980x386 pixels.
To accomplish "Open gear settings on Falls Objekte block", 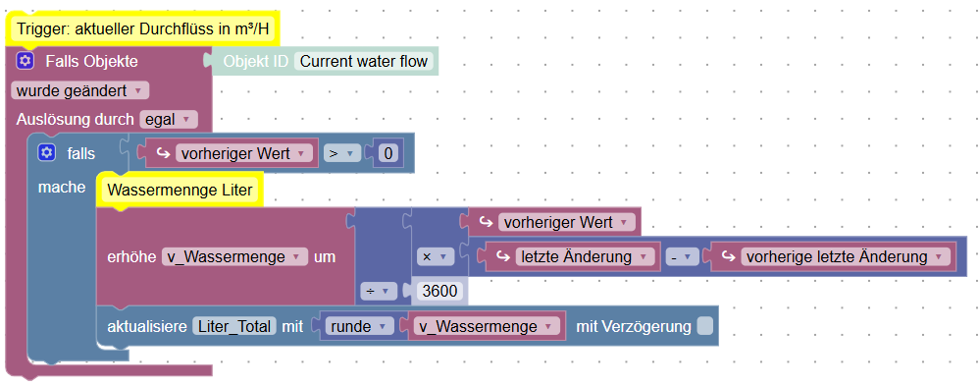I will pos(25,61).
